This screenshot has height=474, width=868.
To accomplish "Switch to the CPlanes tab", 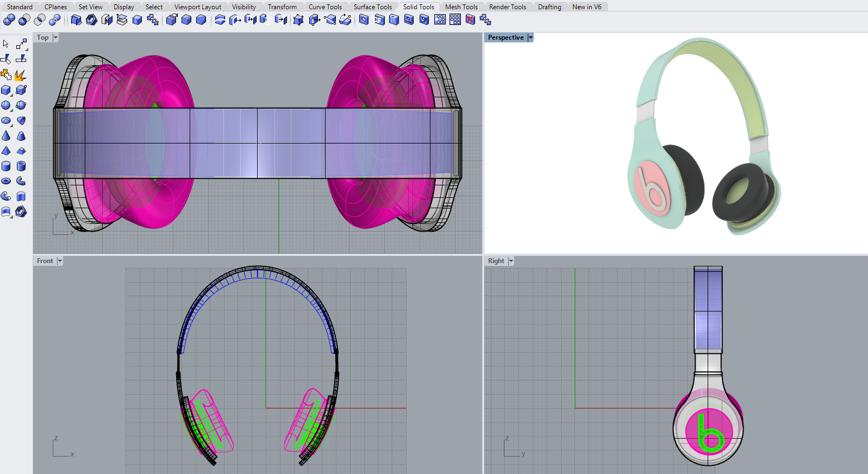I will [x=55, y=7].
